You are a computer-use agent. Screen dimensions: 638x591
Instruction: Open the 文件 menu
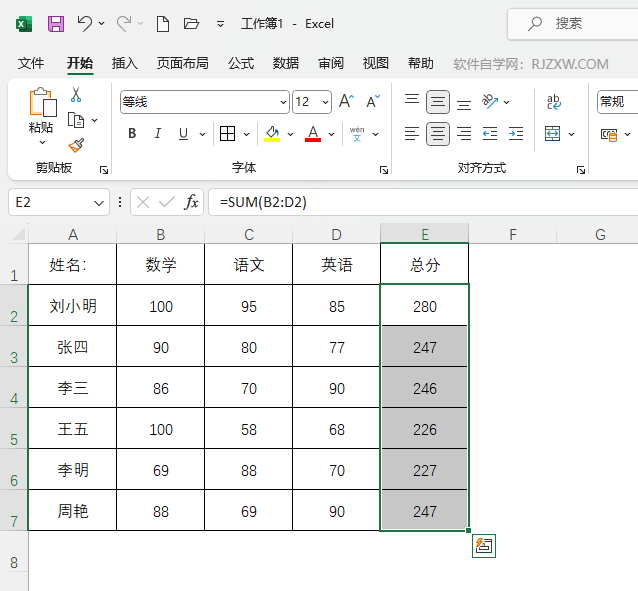click(x=31, y=63)
